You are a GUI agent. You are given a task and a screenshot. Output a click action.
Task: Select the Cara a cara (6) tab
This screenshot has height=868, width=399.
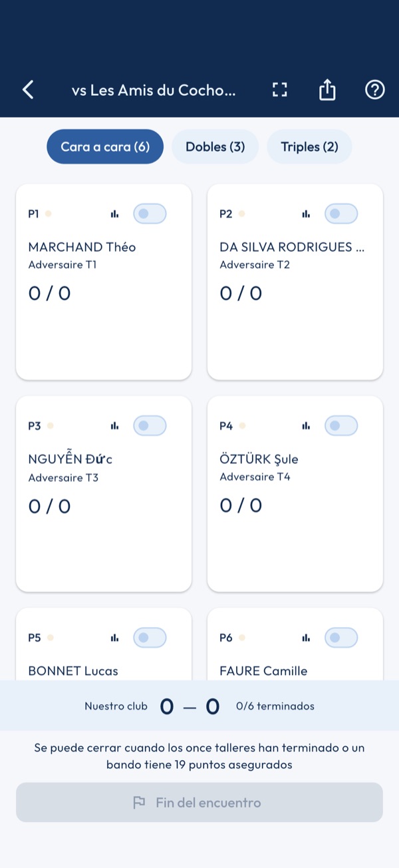[105, 146]
